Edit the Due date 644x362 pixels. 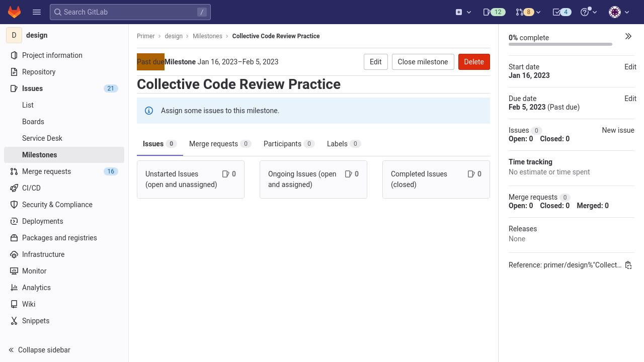630,99
